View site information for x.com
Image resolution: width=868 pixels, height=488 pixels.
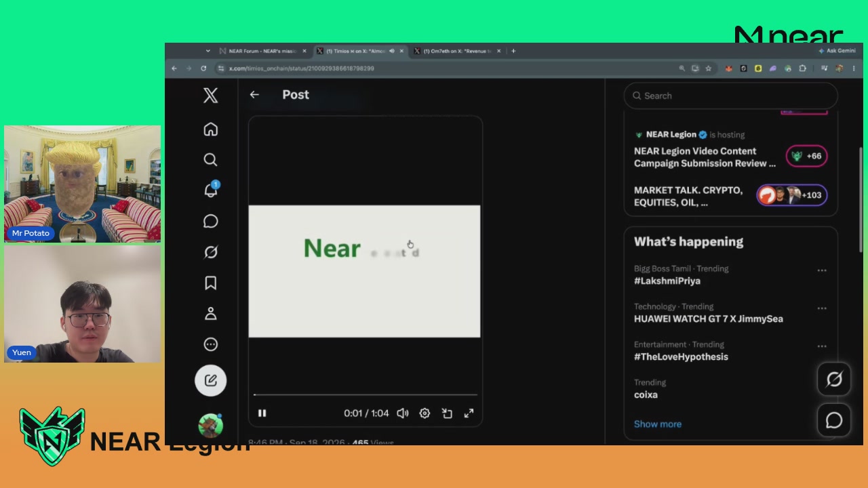[220, 68]
